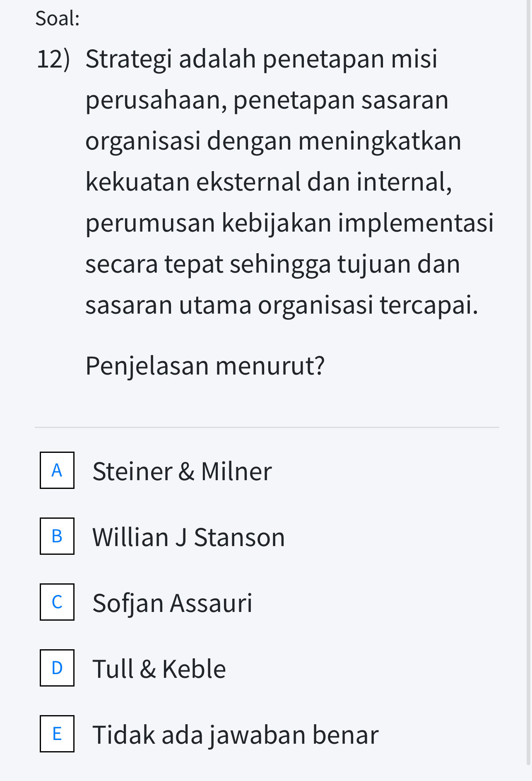Click the boxed letter E icon

(56, 734)
